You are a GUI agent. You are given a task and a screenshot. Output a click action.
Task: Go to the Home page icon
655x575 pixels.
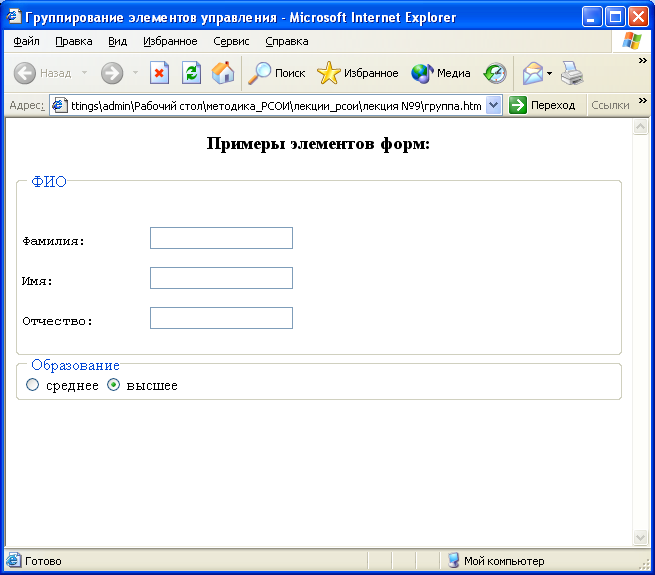pyautogui.click(x=222, y=73)
